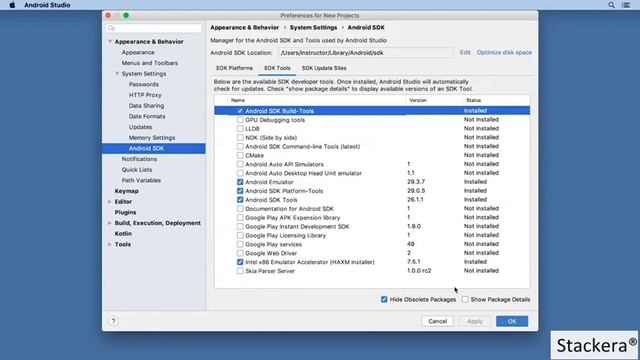Click the Apply button
Image resolution: width=640 pixels, height=360 pixels.
point(475,321)
